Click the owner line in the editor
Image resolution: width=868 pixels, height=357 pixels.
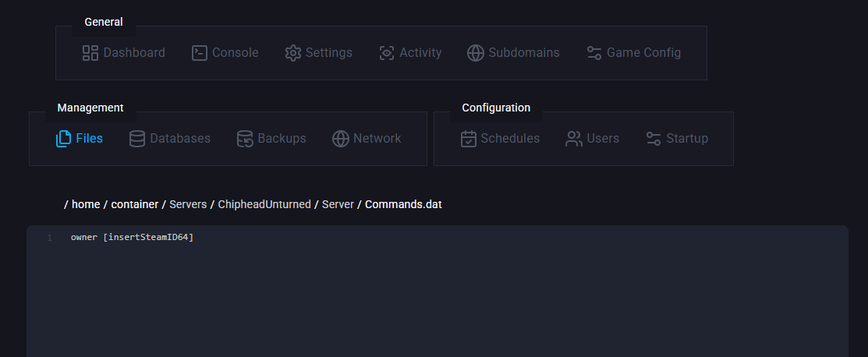tap(132, 237)
